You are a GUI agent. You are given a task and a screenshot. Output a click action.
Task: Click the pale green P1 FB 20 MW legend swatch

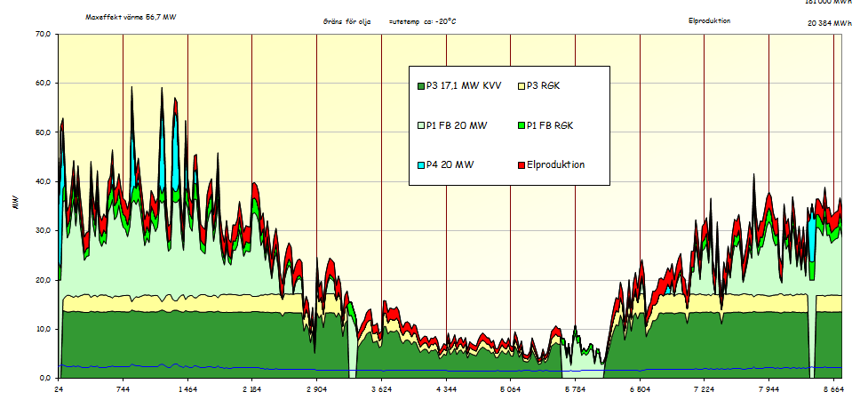pos(421,125)
